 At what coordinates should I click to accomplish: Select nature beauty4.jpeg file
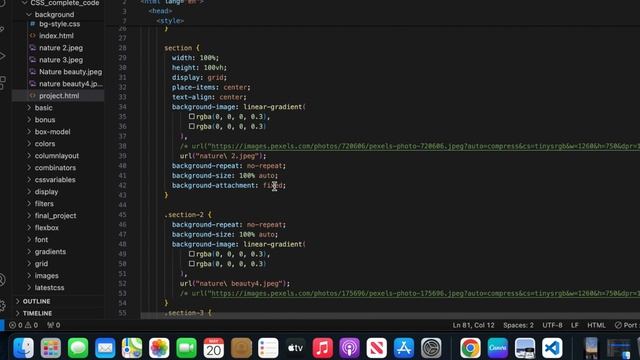[70, 84]
